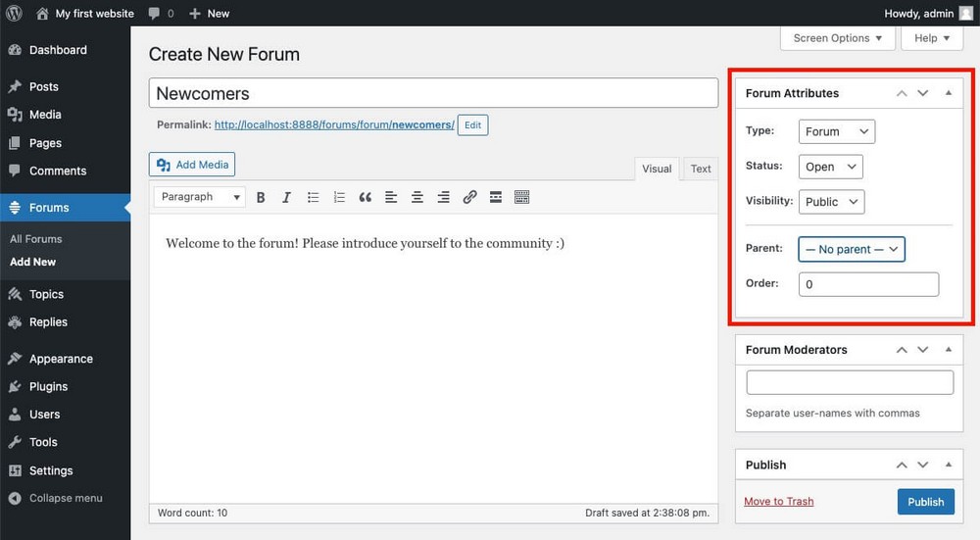Switch to Visual editor tab
The width and height of the screenshot is (980, 540).
pyautogui.click(x=657, y=169)
